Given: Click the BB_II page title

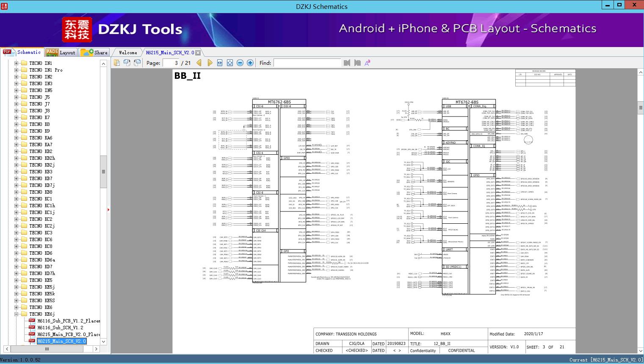Looking at the screenshot, I should click(188, 76).
